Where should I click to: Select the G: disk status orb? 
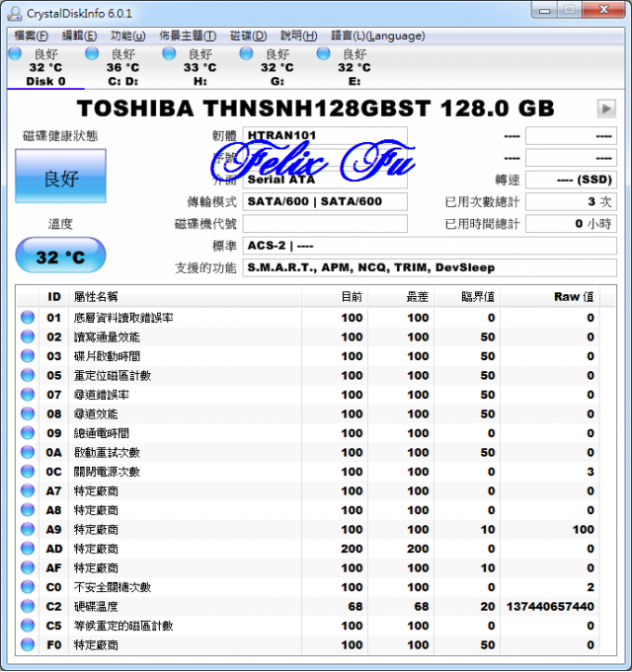(x=246, y=53)
